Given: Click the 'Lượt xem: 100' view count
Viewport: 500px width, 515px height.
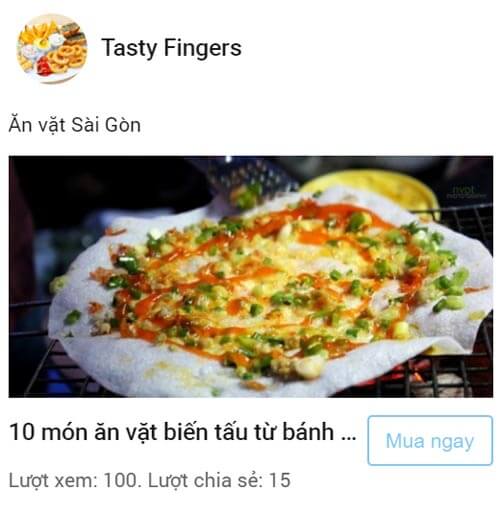Looking at the screenshot, I should [73, 481].
